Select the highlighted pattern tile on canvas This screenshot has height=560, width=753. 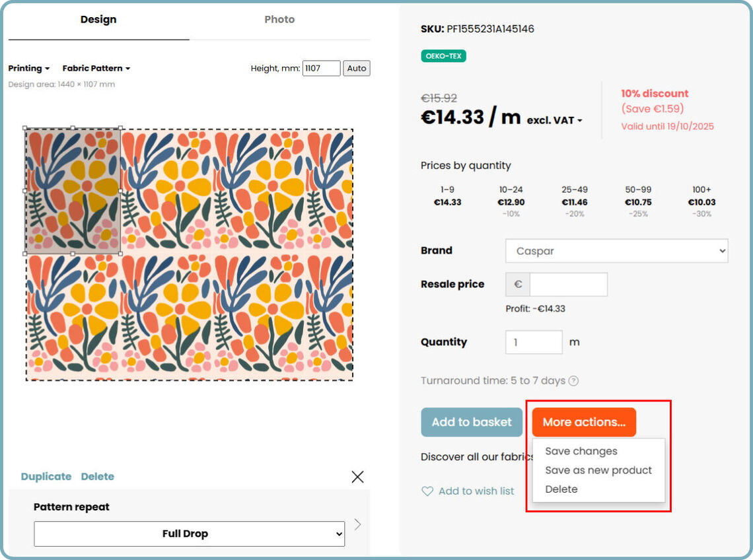tap(73, 191)
